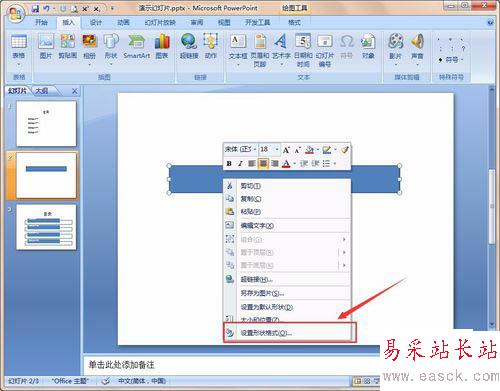The height and width of the screenshot is (391, 500).
Task: Expand the 组合 group submenu arrow
Action: point(344,239)
